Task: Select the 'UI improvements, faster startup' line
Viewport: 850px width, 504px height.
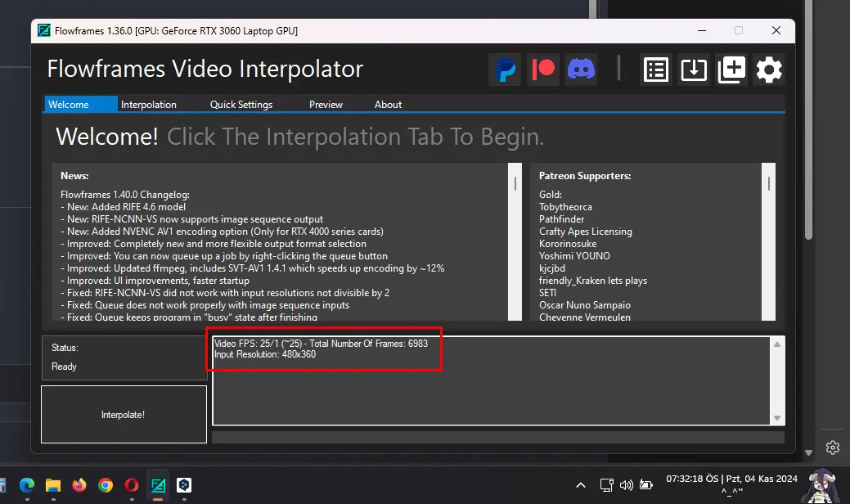Action: (155, 281)
